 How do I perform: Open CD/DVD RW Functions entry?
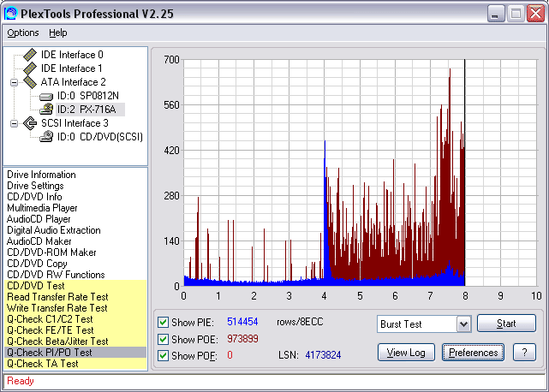(x=56, y=275)
